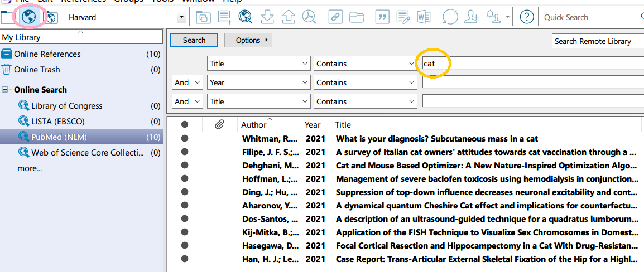Sort by attachment paperclip column header
Screen dimensions: 644x272
pos(219,124)
